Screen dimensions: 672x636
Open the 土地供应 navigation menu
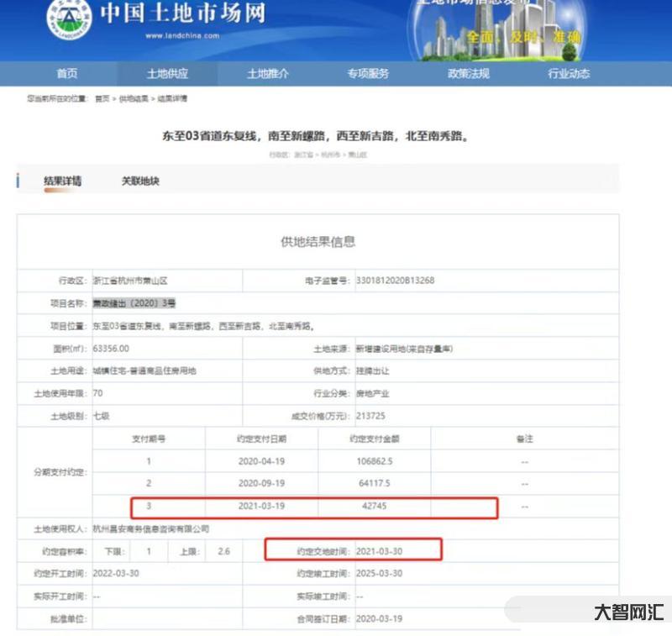pyautogui.click(x=167, y=74)
